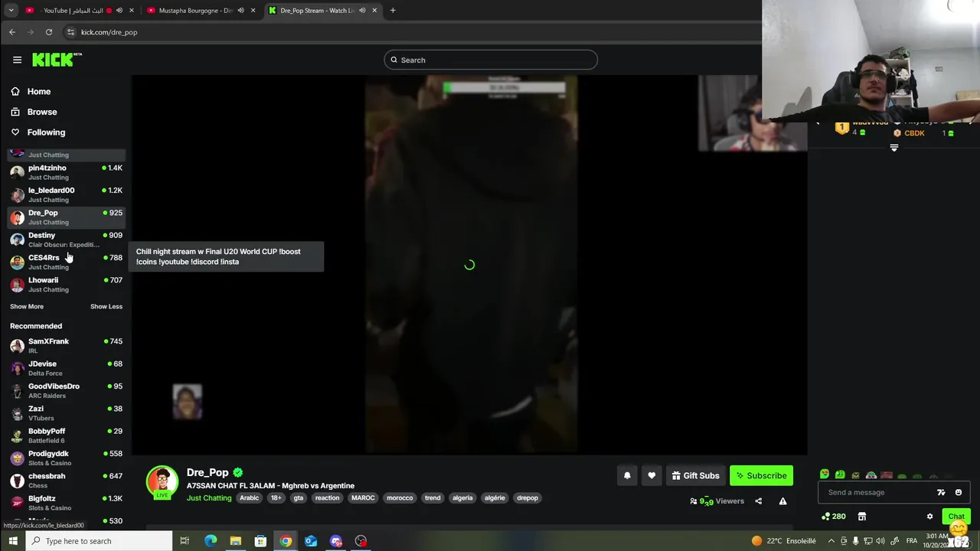Click the 18+ tag
Screen dimensions: 980x551
coord(276,498)
